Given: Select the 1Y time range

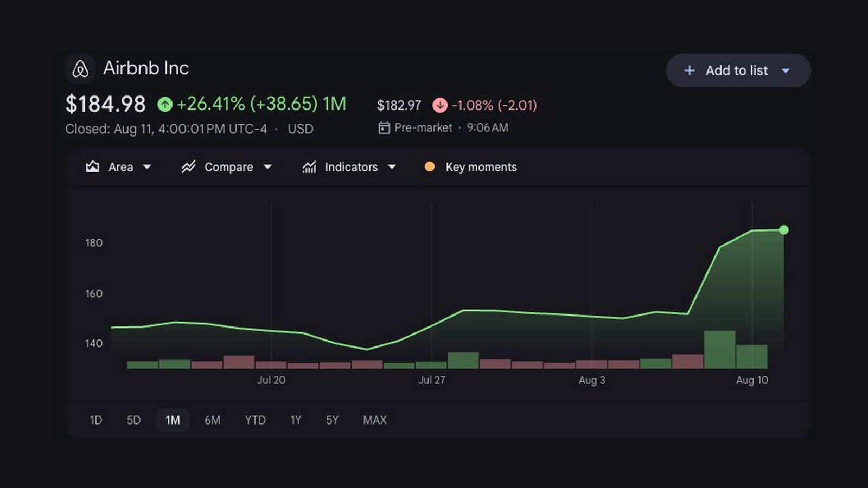Looking at the screenshot, I should pyautogui.click(x=296, y=420).
